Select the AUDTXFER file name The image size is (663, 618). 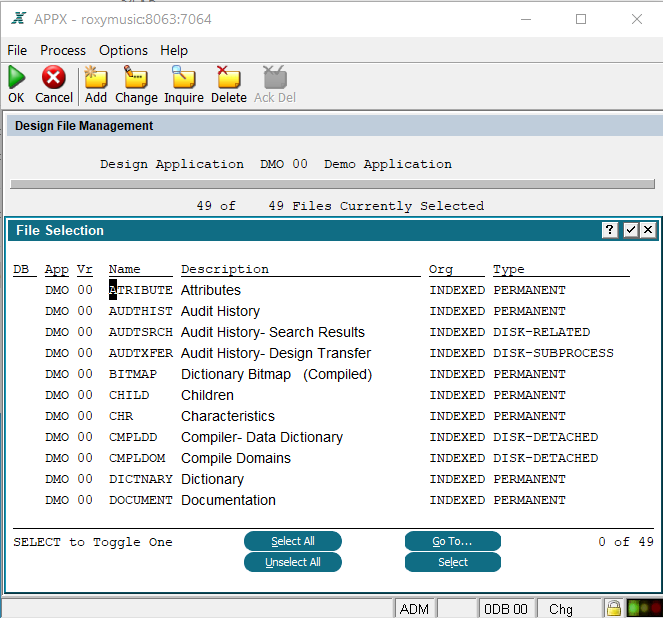click(x=140, y=353)
